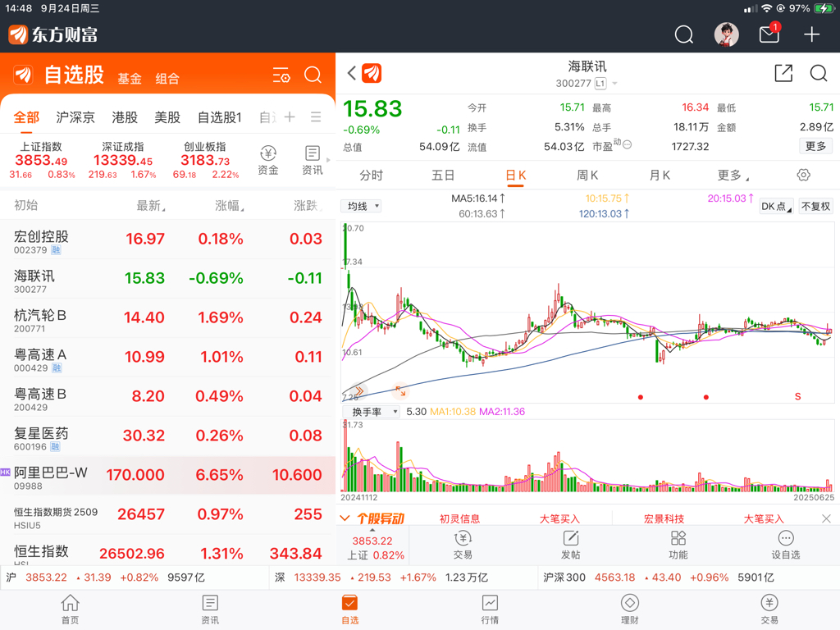This screenshot has width=840, height=630.
Task: Expand 上证 index mini panel
Action: (x=373, y=546)
